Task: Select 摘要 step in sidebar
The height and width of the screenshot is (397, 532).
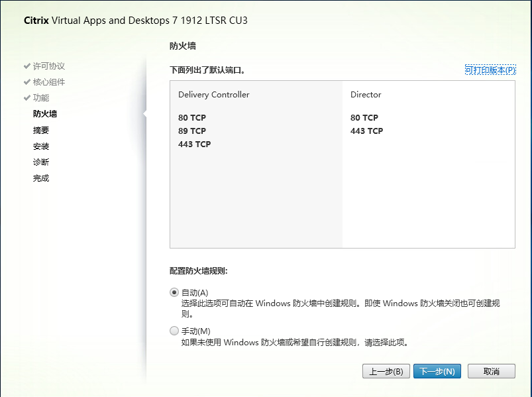Action: pyautogui.click(x=41, y=131)
